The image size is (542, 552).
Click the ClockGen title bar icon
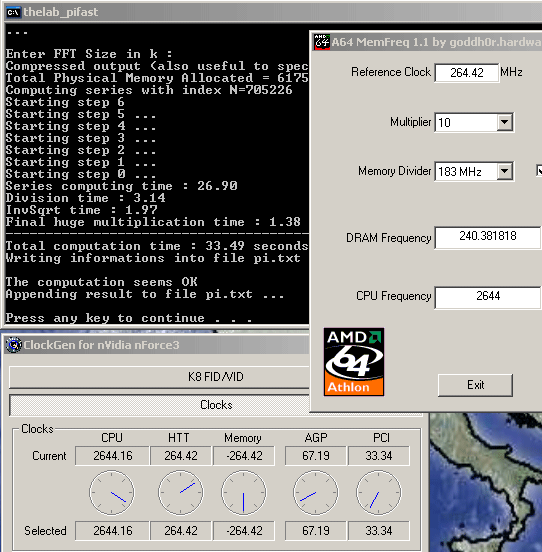point(14,345)
